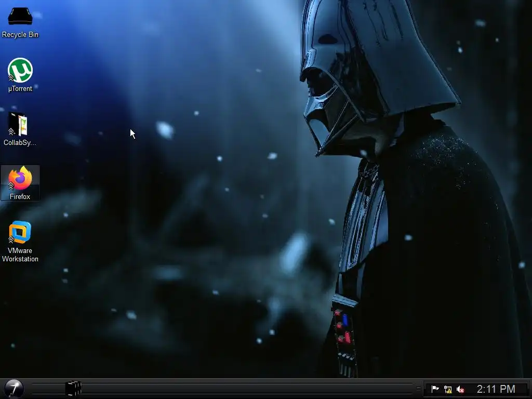The image size is (532, 399).
Task: Open the network status tray icon
Action: (448, 389)
